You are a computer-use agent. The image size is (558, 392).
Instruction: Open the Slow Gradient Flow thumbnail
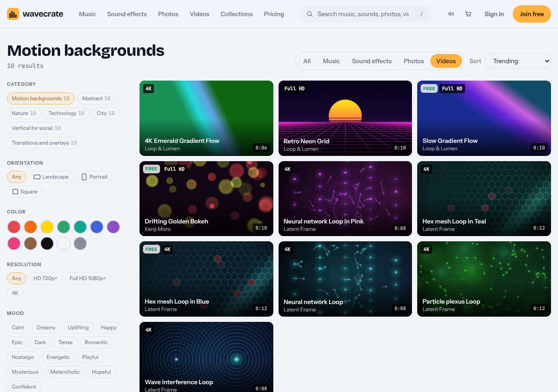(x=484, y=118)
